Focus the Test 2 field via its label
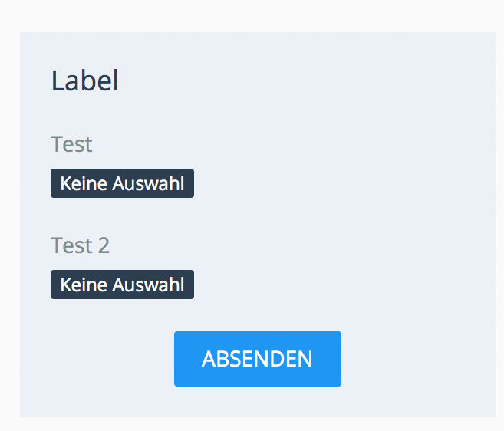Image resolution: width=504 pixels, height=431 pixels. click(80, 245)
